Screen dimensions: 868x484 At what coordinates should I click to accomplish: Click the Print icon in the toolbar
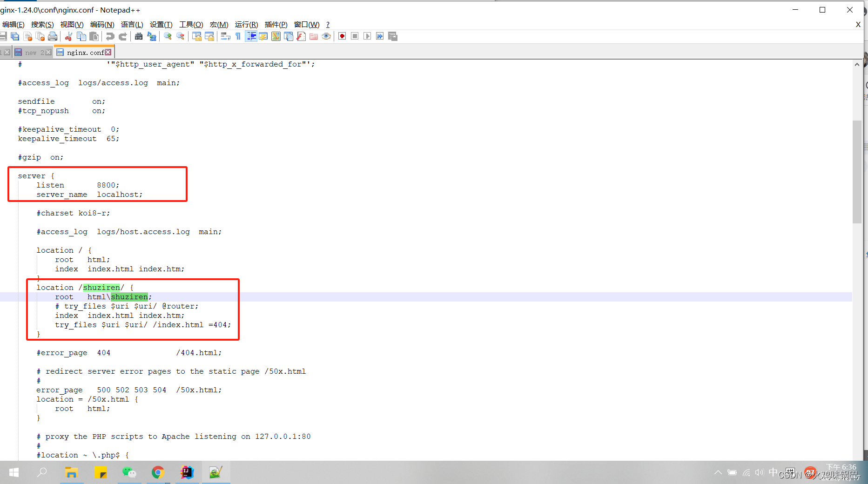(53, 36)
